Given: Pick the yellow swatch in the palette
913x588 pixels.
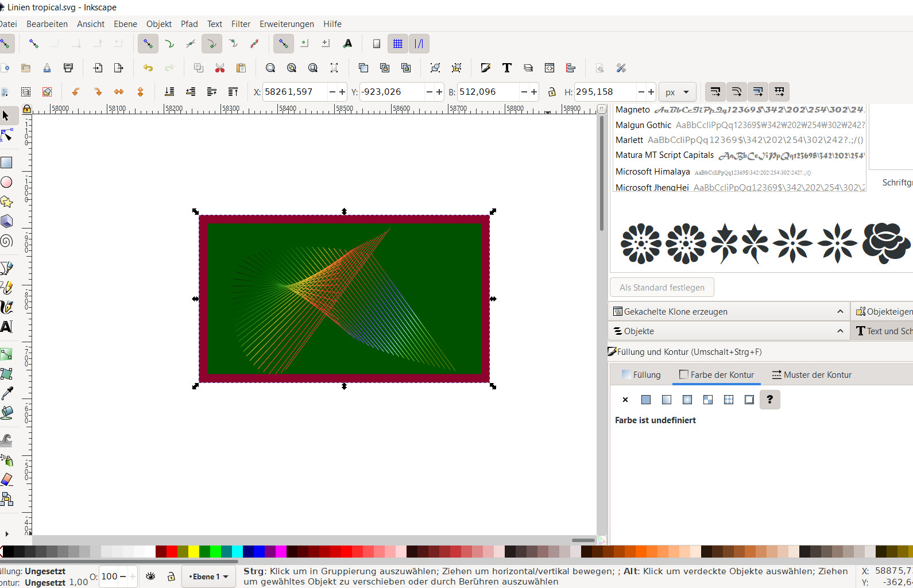Looking at the screenshot, I should (194, 552).
